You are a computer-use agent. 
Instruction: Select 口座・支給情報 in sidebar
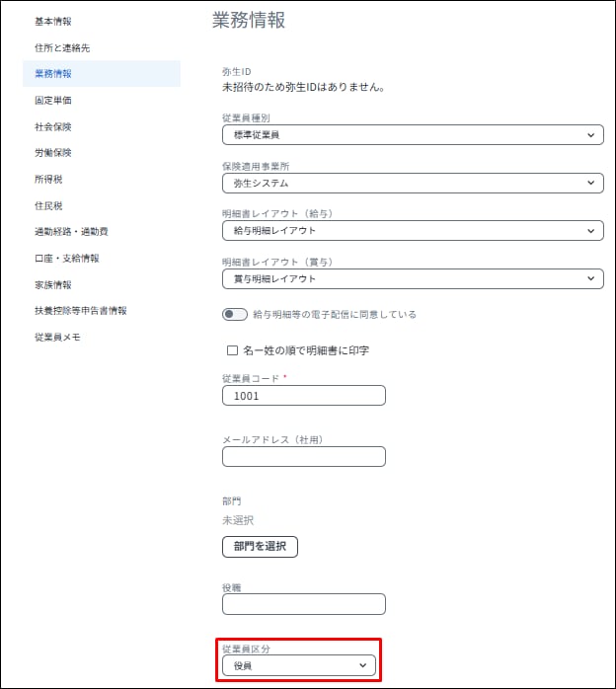[67, 258]
